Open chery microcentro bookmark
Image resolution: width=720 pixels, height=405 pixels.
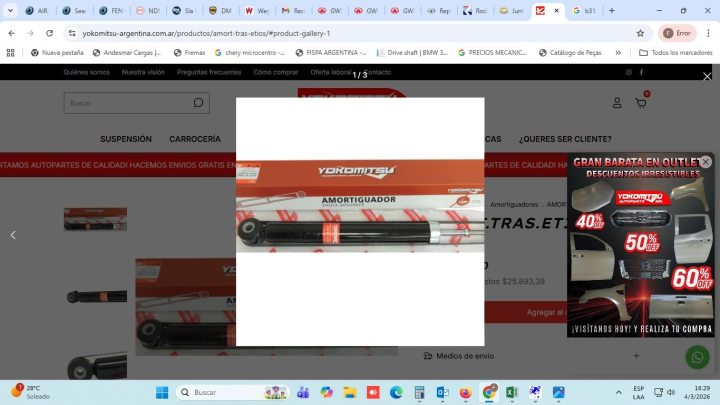pos(250,53)
